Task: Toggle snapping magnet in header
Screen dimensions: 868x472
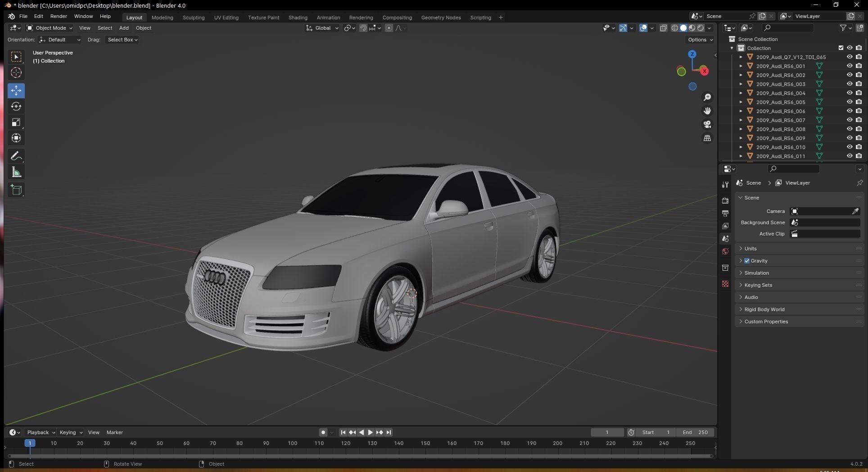Action: [x=363, y=28]
